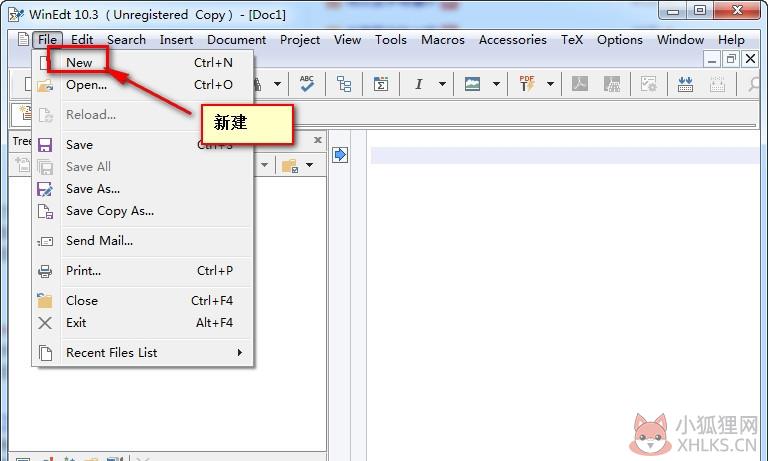Screen dimensions: 768x461
Task: Click the folder icon in Tree panel toolbar
Action: point(290,166)
